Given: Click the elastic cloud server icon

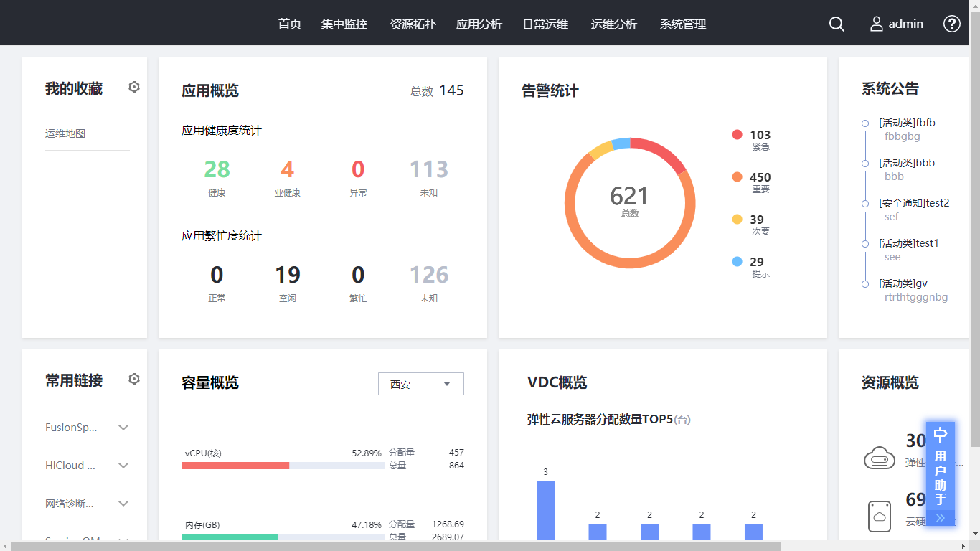Looking at the screenshot, I should click(879, 458).
